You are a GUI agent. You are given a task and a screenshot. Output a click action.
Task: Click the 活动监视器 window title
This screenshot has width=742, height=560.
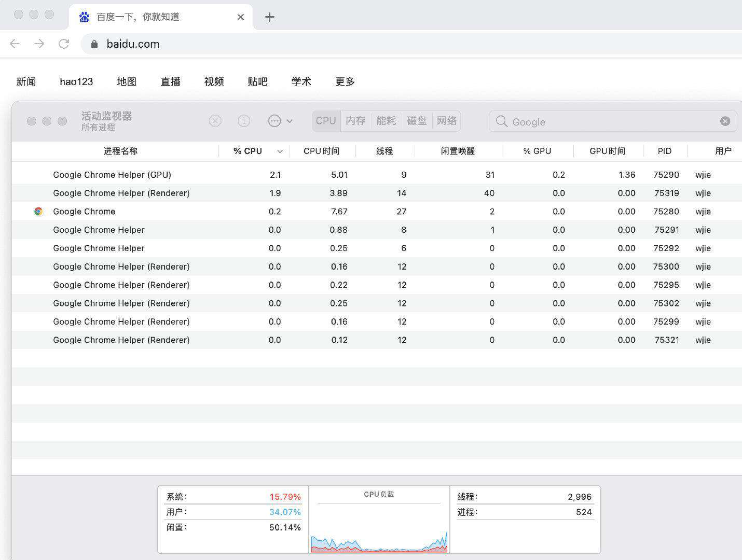(106, 116)
